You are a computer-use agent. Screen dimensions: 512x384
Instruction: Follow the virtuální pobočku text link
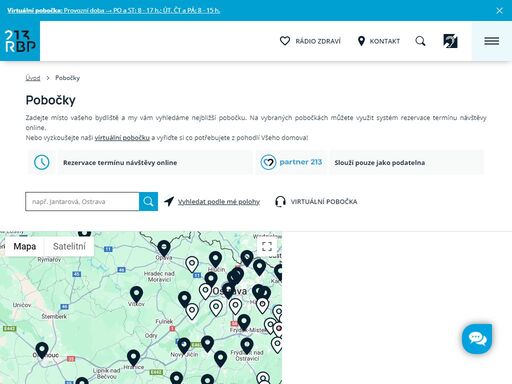pyautogui.click(x=122, y=138)
